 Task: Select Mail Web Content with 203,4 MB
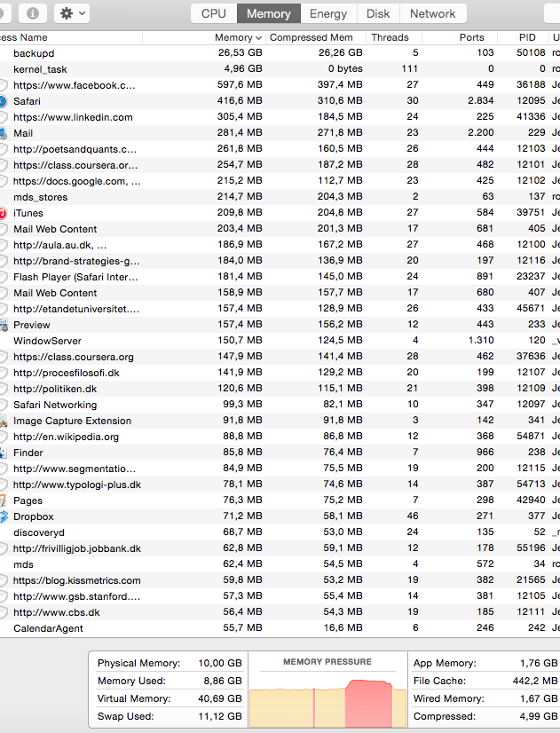(x=280, y=229)
